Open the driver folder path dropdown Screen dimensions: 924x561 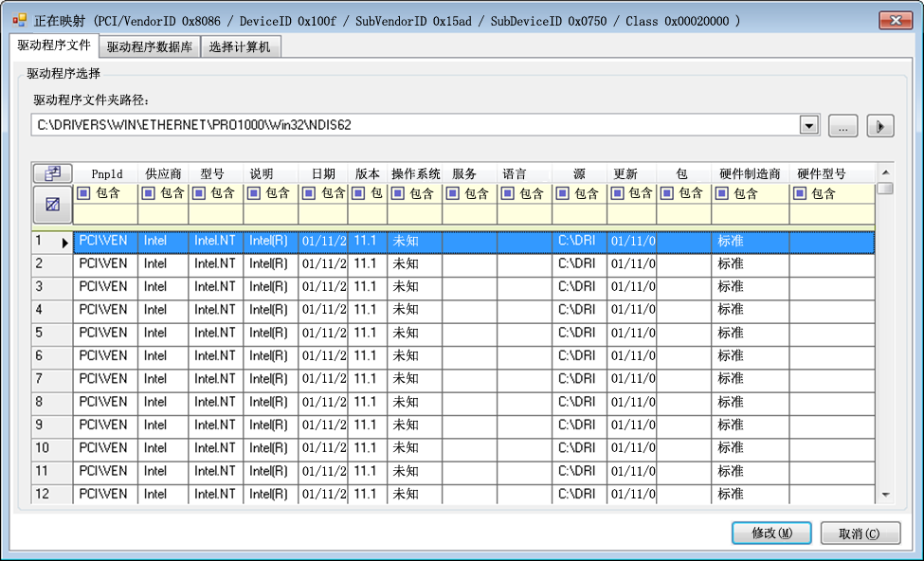coord(808,125)
